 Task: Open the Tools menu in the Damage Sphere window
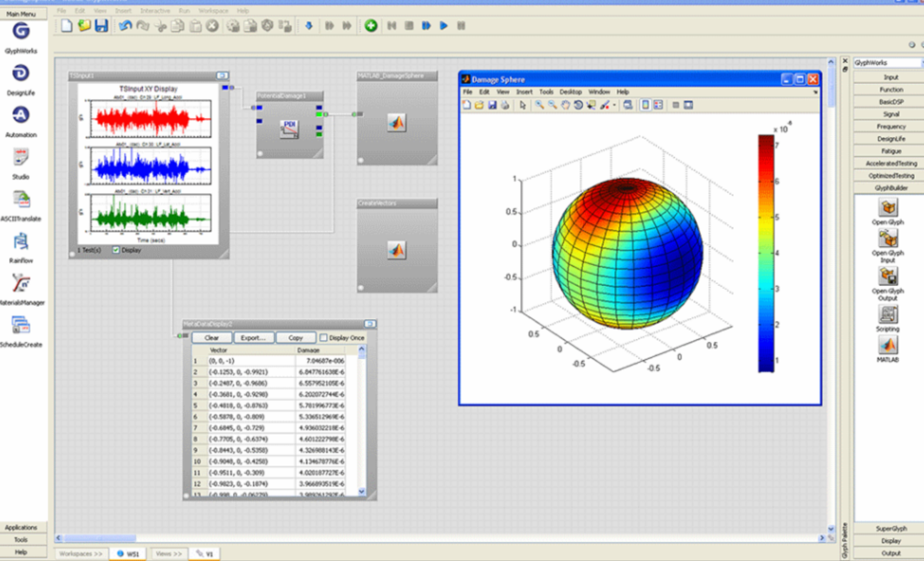point(546,92)
